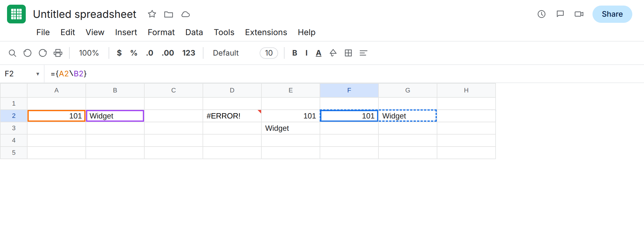The height and width of the screenshot is (234, 644).
Task: Select cell B2 containing Widget
Action: coord(115,116)
